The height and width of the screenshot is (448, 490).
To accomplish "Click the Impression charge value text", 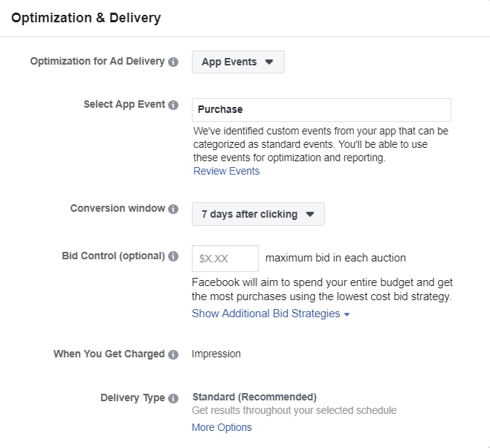I will [216, 354].
